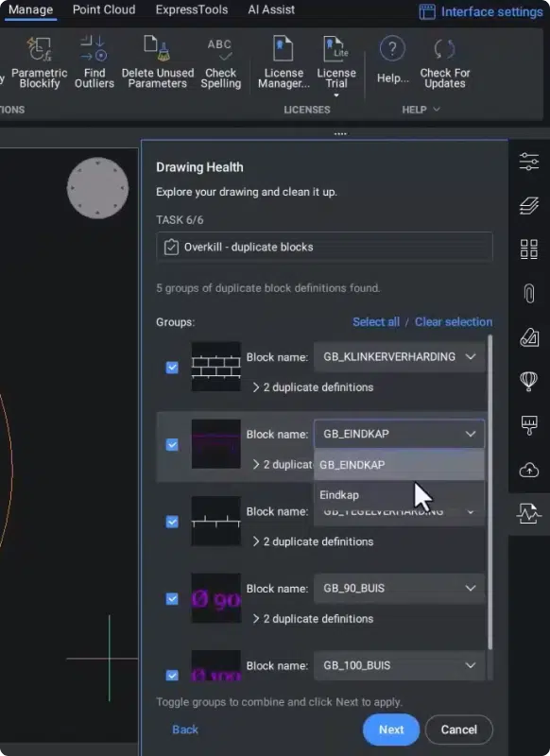The height and width of the screenshot is (756, 550).
Task: Open the Layers panel sidebar icon
Action: [529, 206]
